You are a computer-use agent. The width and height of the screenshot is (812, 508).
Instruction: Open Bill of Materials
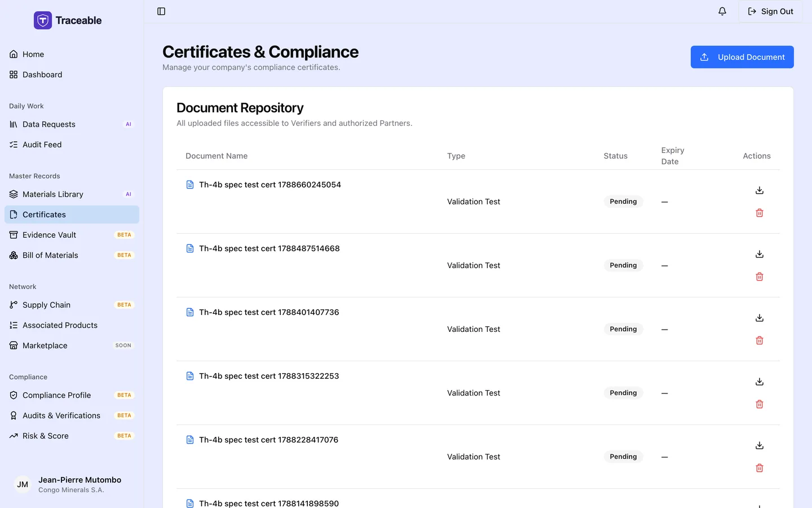[72, 255]
